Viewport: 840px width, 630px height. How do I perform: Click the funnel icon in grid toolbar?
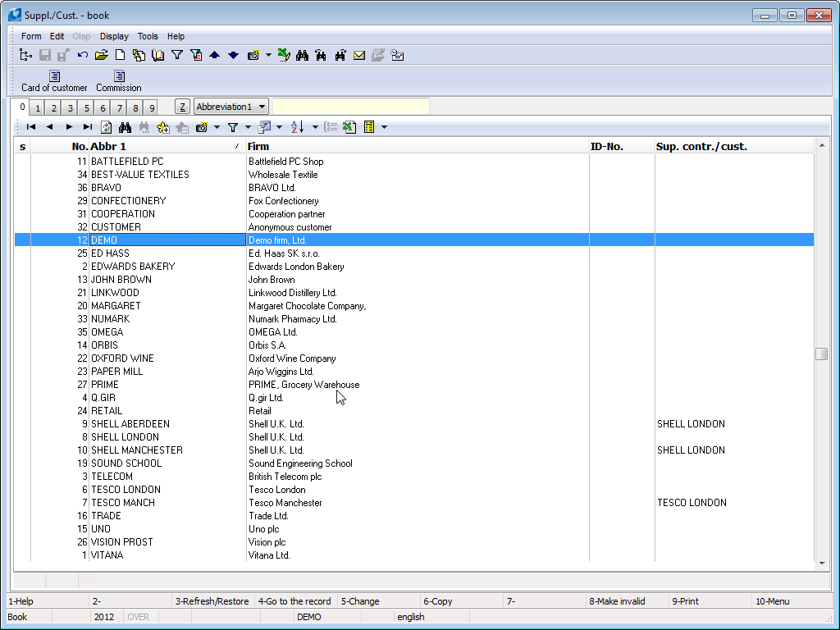coord(232,127)
